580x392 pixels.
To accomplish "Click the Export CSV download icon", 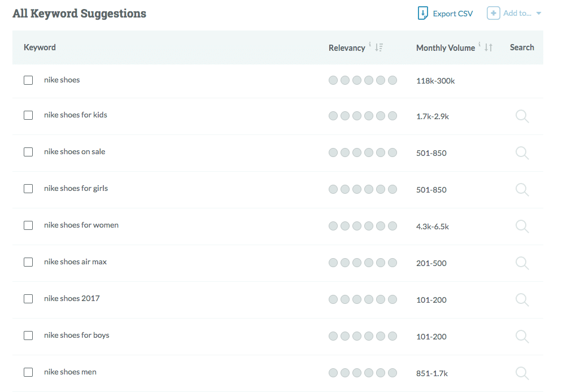I will (x=422, y=13).
